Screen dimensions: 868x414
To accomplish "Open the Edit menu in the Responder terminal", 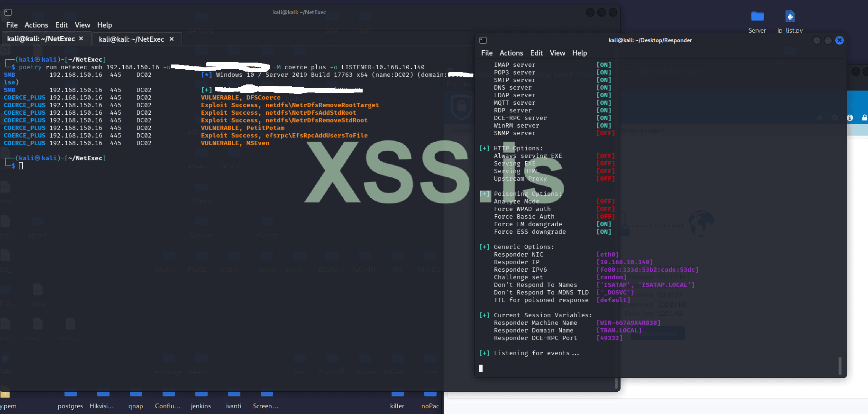I will pos(537,53).
